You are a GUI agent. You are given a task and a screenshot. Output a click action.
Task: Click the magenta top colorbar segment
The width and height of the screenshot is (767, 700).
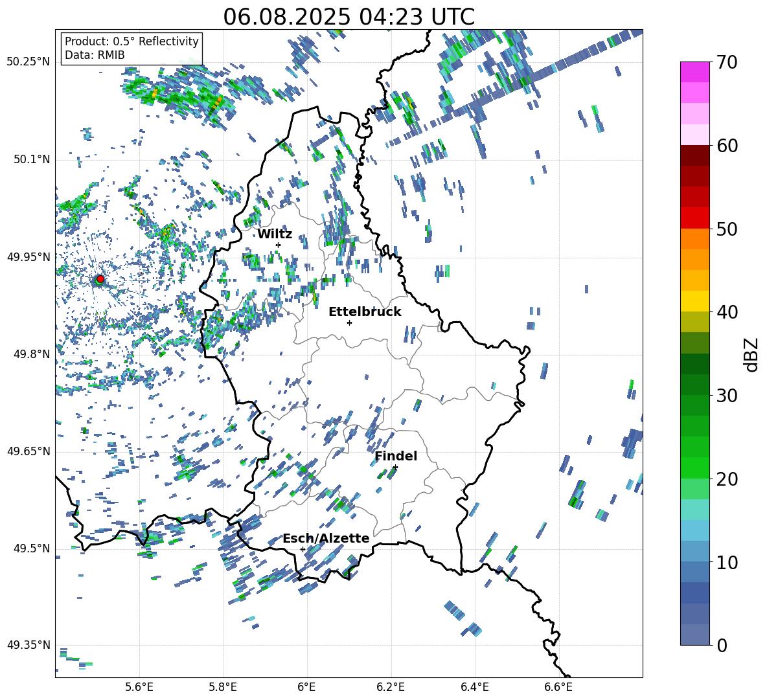[x=695, y=73]
